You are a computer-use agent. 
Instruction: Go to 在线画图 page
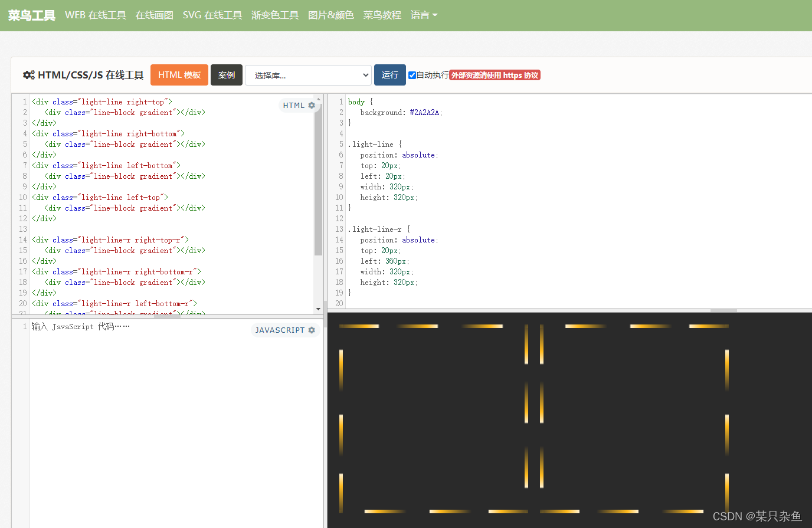click(x=154, y=15)
